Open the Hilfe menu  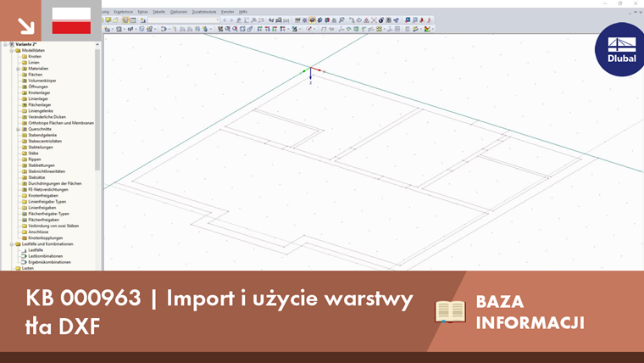pos(243,12)
